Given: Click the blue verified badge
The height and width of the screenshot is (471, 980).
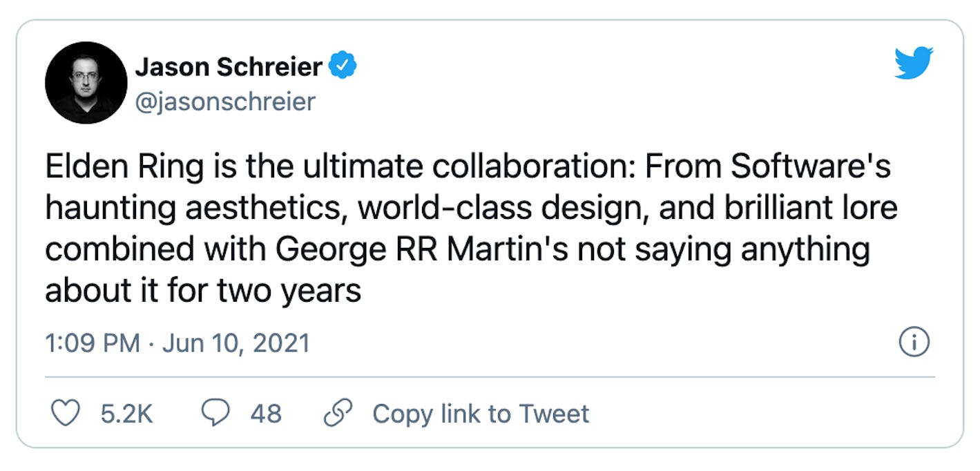Looking at the screenshot, I should 343,67.
